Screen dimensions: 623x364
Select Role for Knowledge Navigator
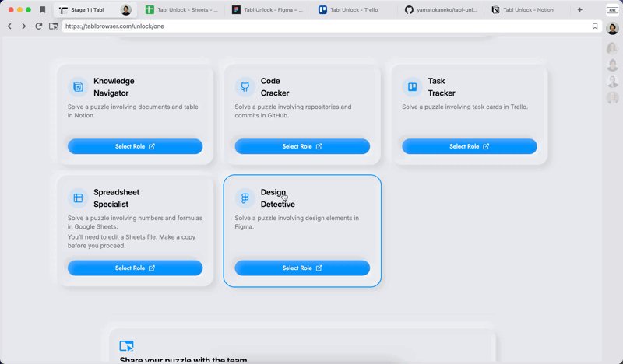pos(135,146)
